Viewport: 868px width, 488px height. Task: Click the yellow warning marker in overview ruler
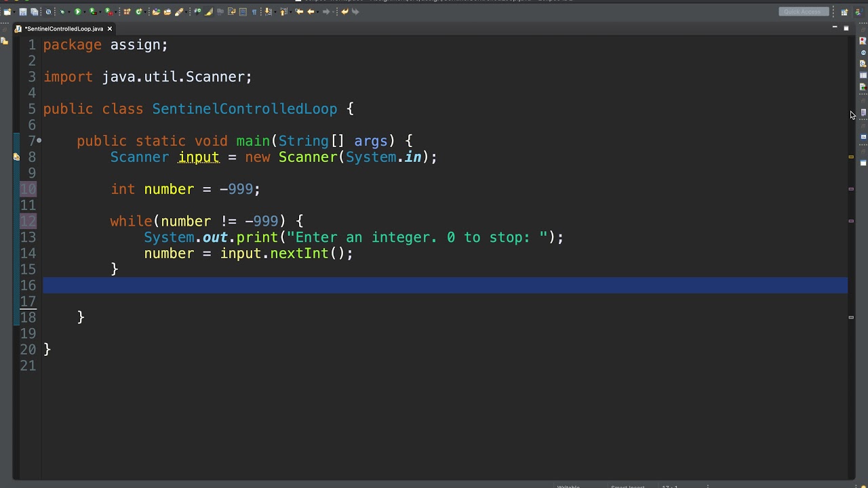(x=851, y=157)
